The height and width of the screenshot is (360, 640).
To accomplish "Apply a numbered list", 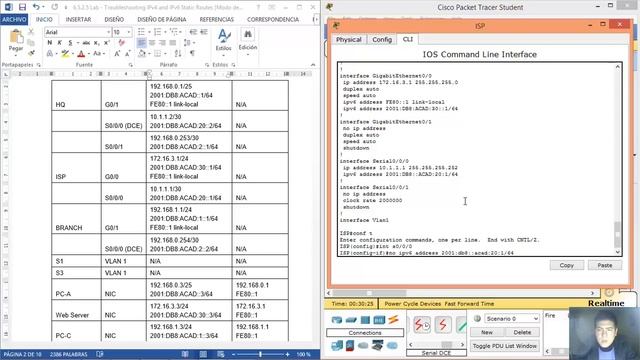I will tap(157, 32).
